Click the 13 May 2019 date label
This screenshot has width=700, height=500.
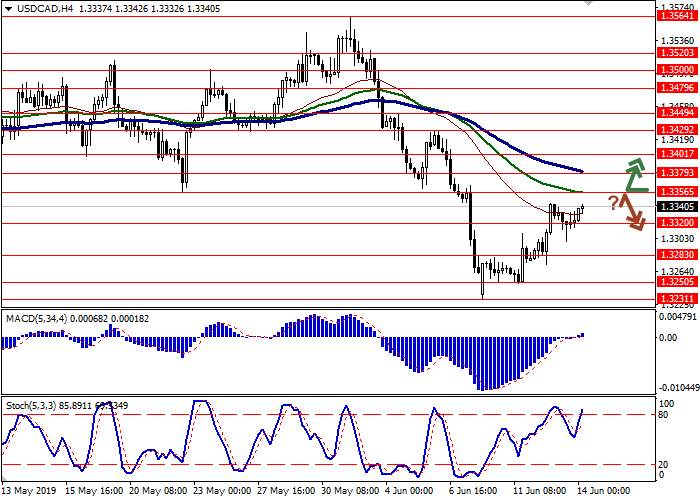click(x=30, y=491)
